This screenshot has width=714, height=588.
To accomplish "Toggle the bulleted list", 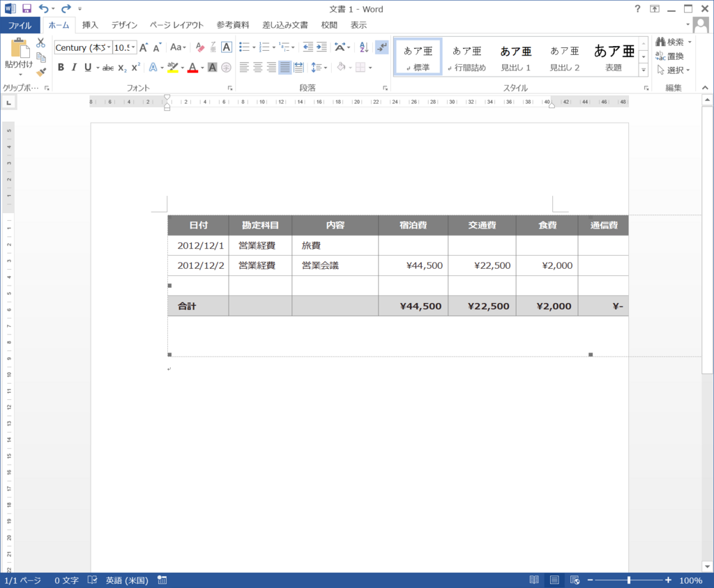I will coord(244,47).
